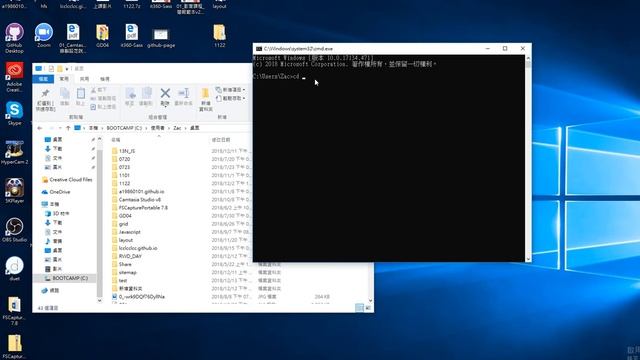Image resolution: width=640 pixels, height=360 pixels.
Task: Launch the Zoom desktop shortcut
Action: [44, 36]
